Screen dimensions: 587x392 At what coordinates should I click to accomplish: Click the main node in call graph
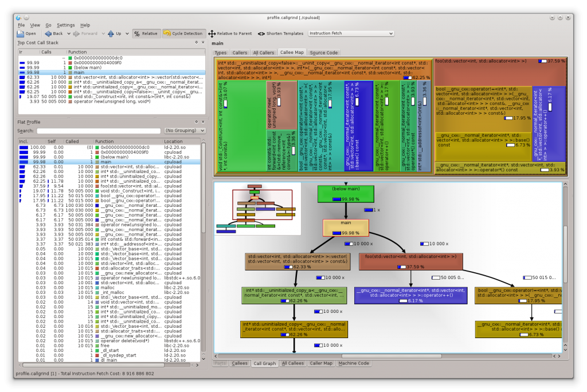pos(346,228)
